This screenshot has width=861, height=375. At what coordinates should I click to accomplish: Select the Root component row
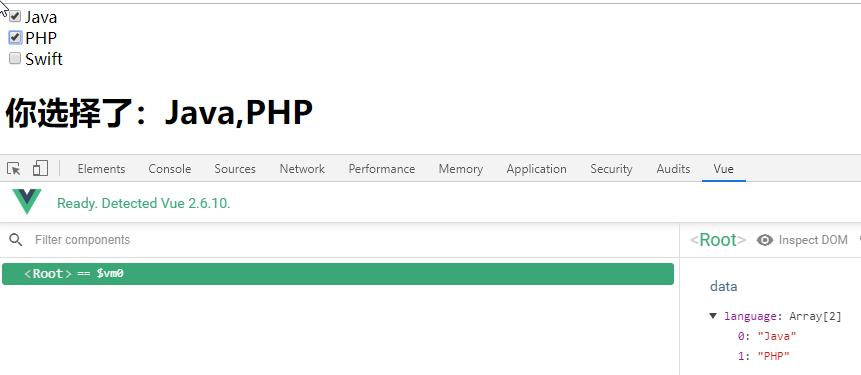(x=338, y=273)
